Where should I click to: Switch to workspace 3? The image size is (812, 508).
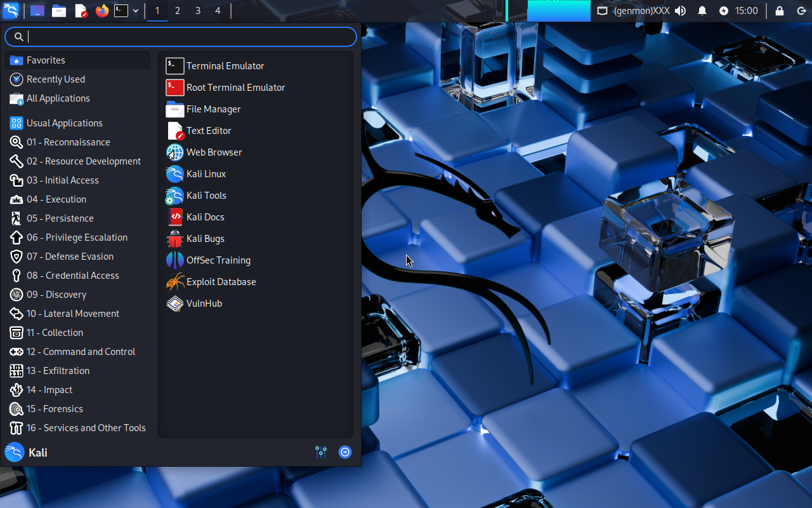pyautogui.click(x=198, y=11)
